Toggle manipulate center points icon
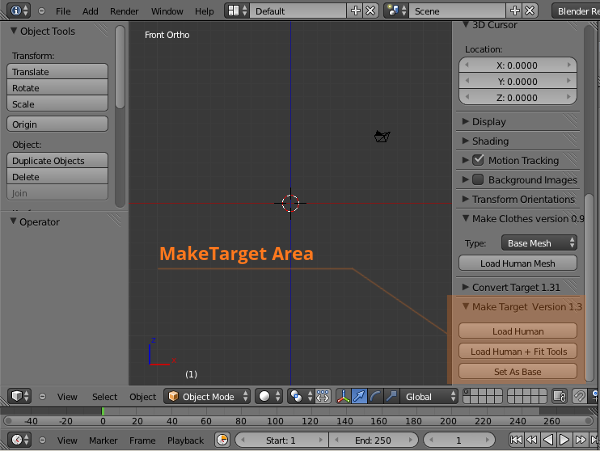 (323, 396)
